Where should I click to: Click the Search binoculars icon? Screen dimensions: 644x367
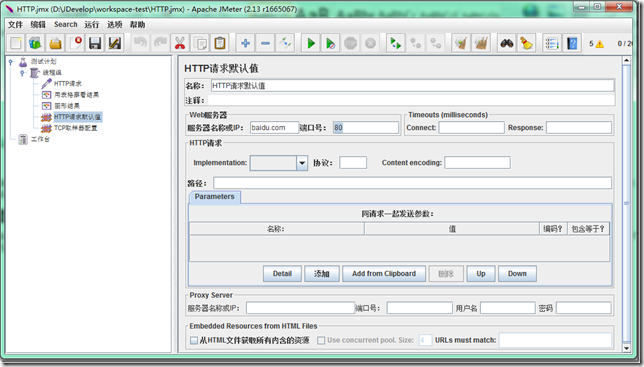507,43
